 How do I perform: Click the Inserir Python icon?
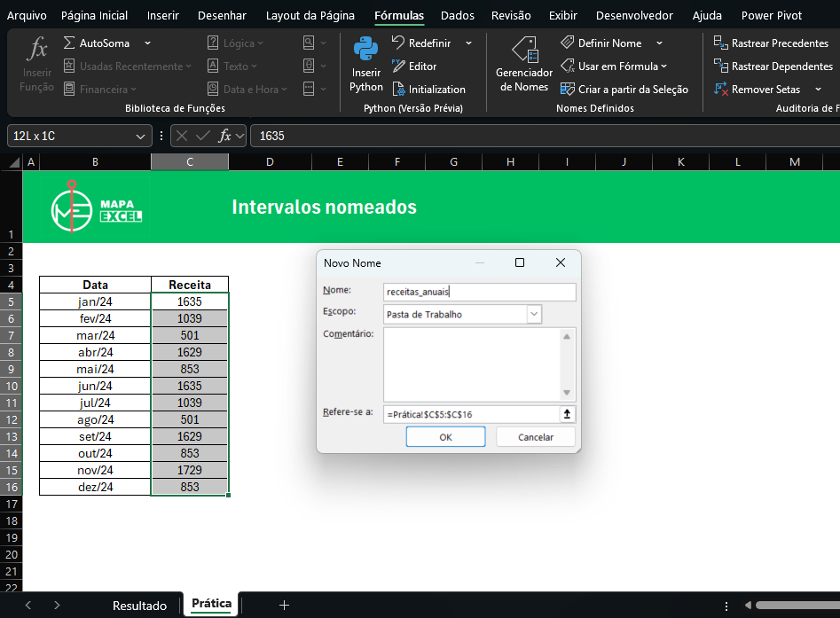(x=366, y=49)
